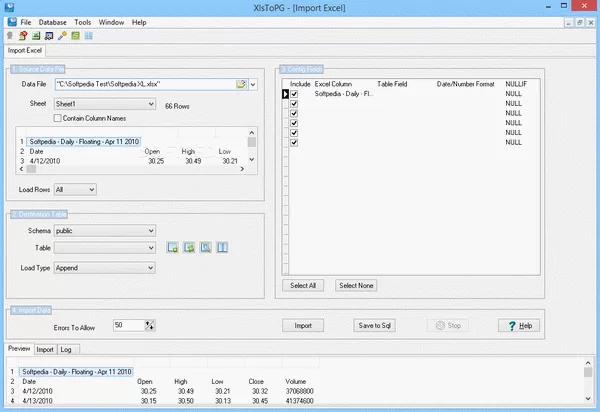Toggle the last Include checkbox in Config Fields
Image resolution: width=600 pixels, height=412 pixels.
click(x=293, y=143)
